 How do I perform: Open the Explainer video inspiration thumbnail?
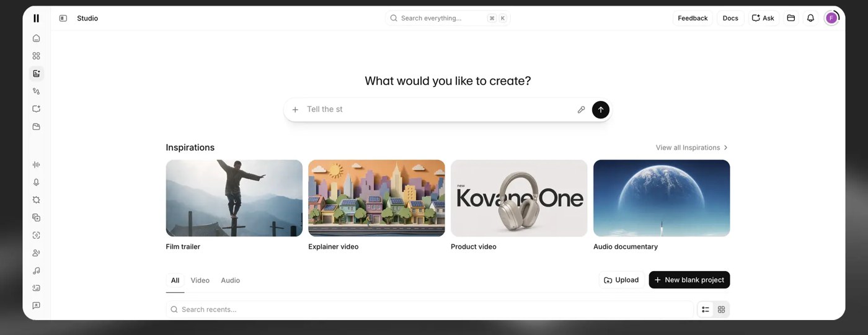[376, 198]
